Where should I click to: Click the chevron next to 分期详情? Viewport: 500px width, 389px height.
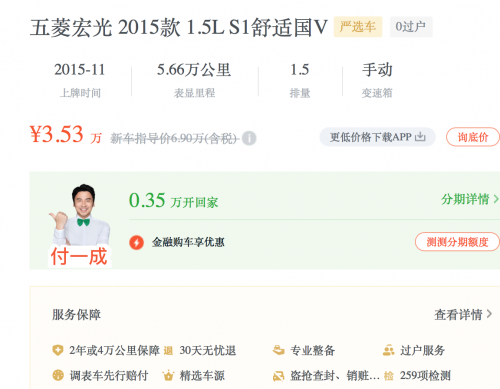[496, 199]
